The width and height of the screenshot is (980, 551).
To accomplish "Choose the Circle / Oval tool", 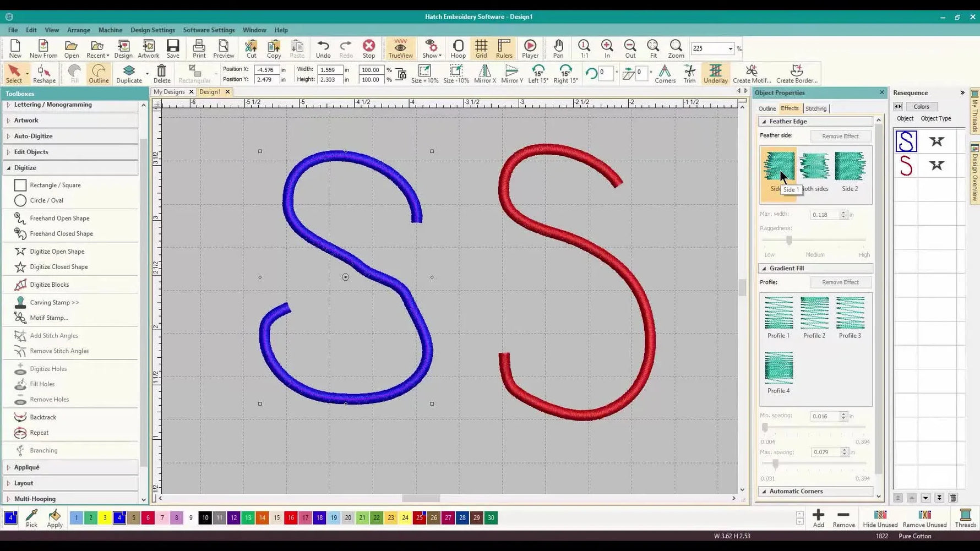I will point(46,200).
